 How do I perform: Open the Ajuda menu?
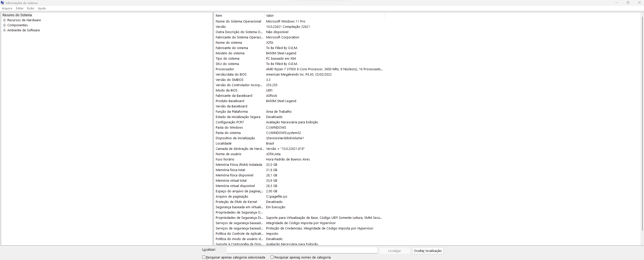tap(42, 8)
